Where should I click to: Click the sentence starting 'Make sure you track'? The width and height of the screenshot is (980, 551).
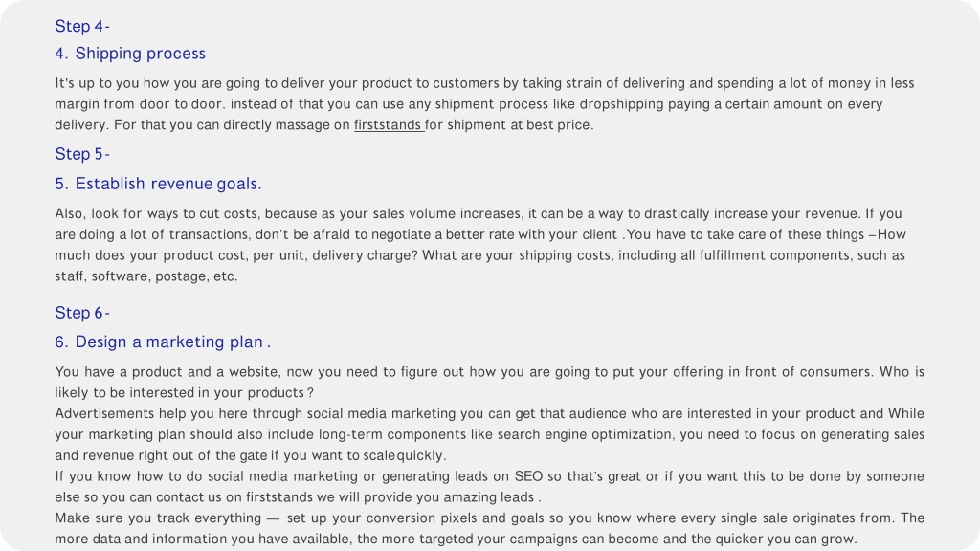(489, 528)
